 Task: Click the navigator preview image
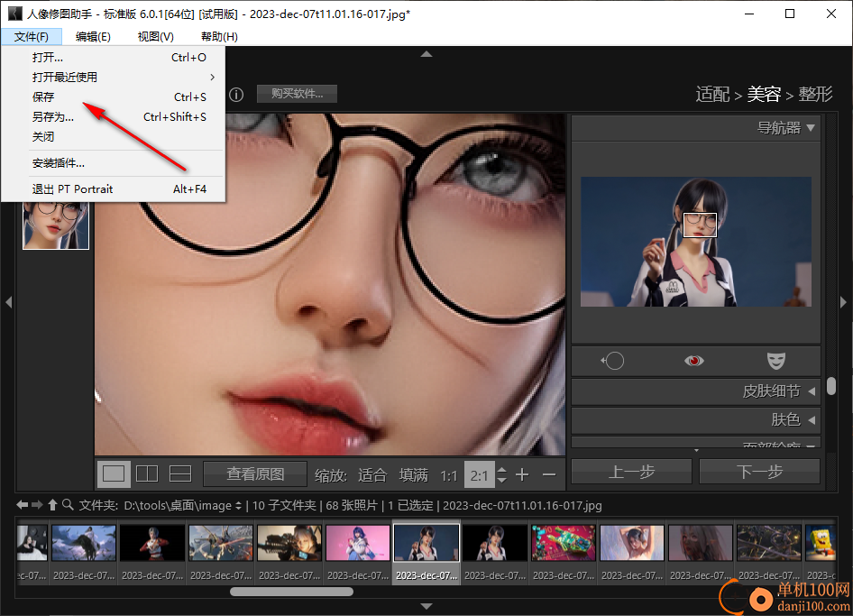coord(696,242)
